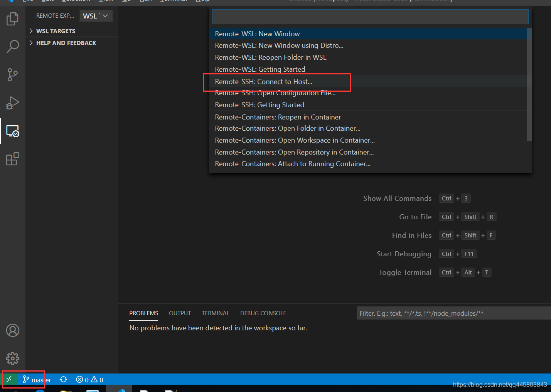Screen dimensions: 551x392
Task: Switch to the DEBUG CONSOLE panel tab
Action: pos(263,313)
